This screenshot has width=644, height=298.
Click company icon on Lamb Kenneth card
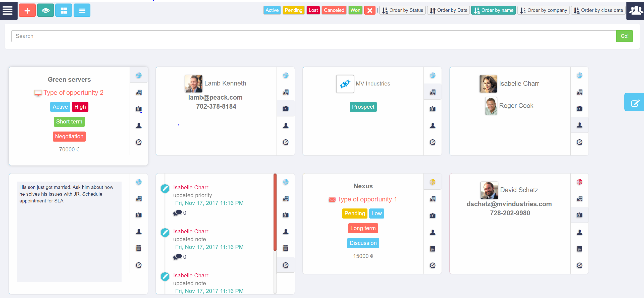(x=286, y=92)
